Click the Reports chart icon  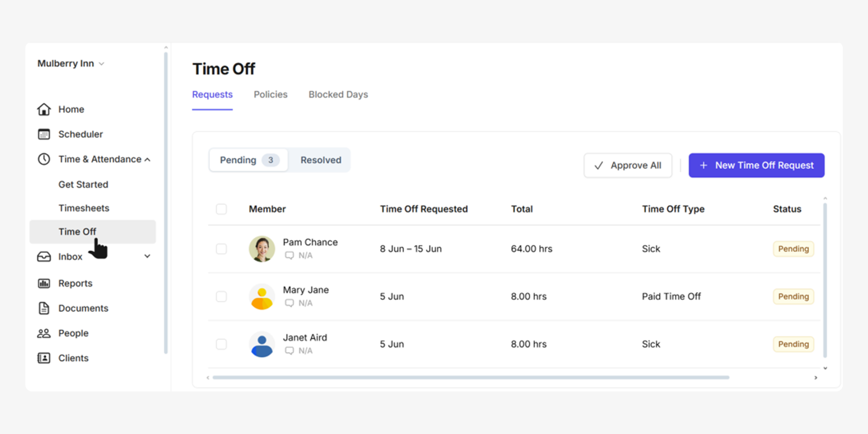click(44, 283)
